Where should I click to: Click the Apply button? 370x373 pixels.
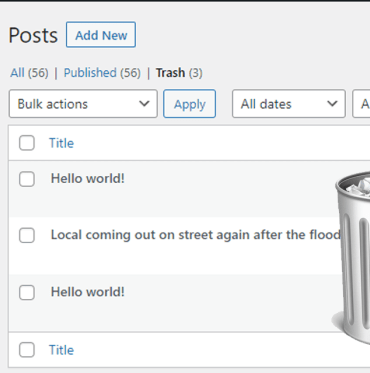pos(189,104)
